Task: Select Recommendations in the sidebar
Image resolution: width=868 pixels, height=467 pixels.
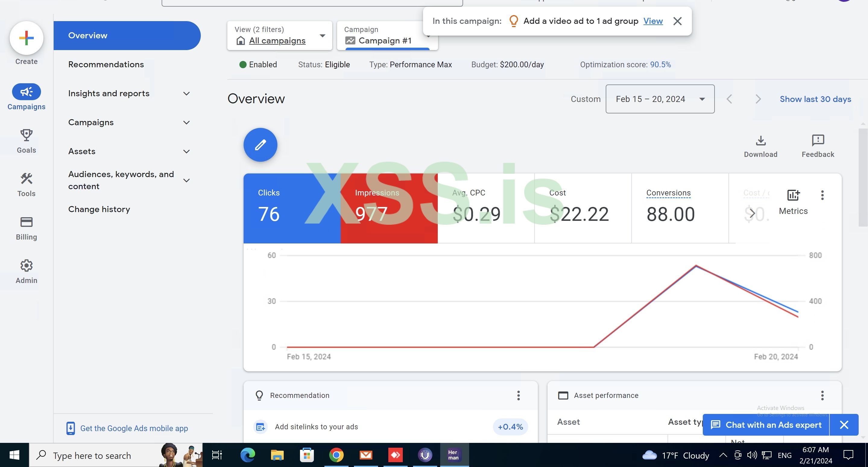Action: tap(106, 64)
